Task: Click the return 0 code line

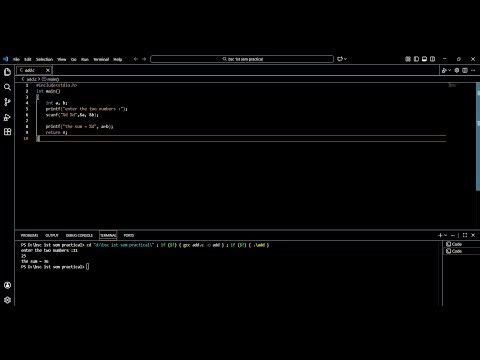Action: 56,132
